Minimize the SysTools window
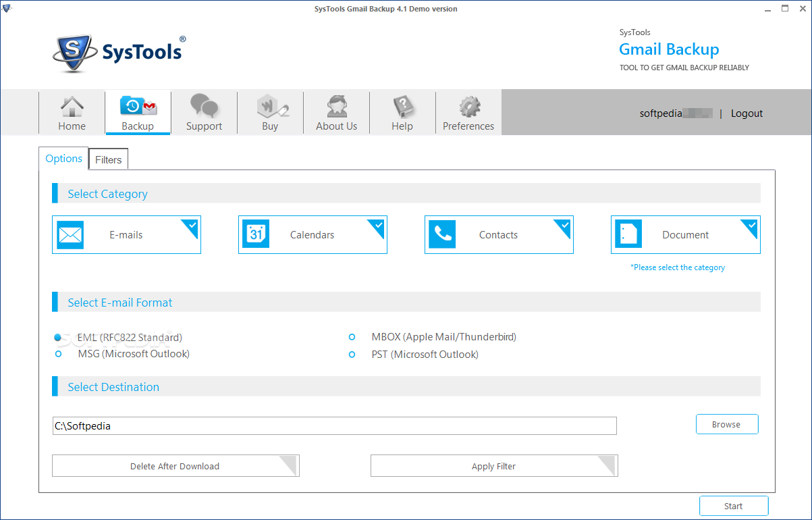 pos(769,9)
